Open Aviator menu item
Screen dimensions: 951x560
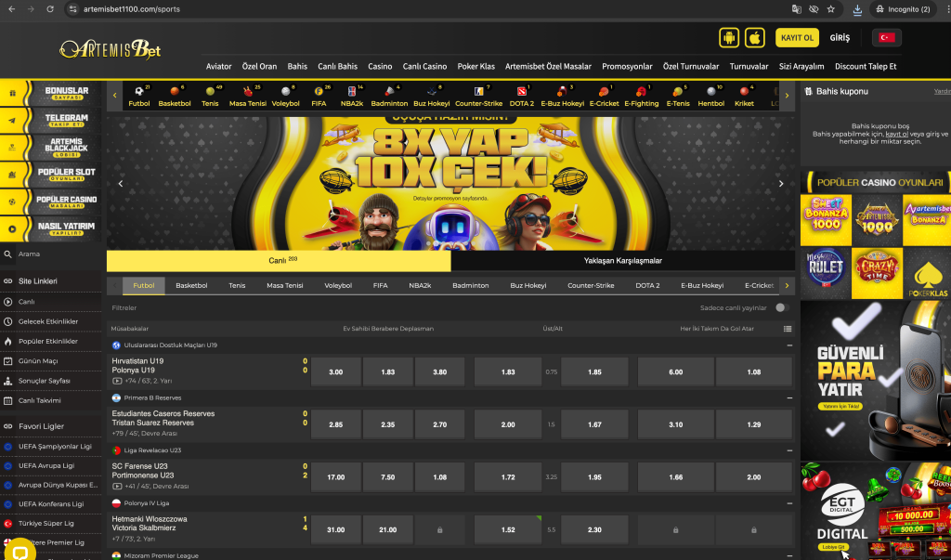tap(218, 67)
